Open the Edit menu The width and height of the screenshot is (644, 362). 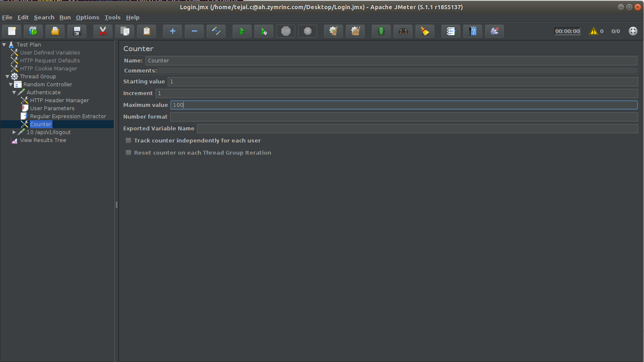23,17
